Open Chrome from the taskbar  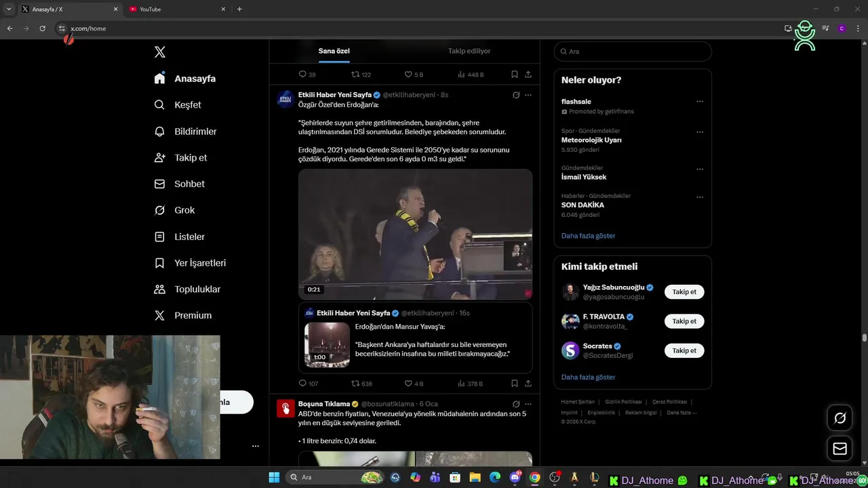[535, 478]
